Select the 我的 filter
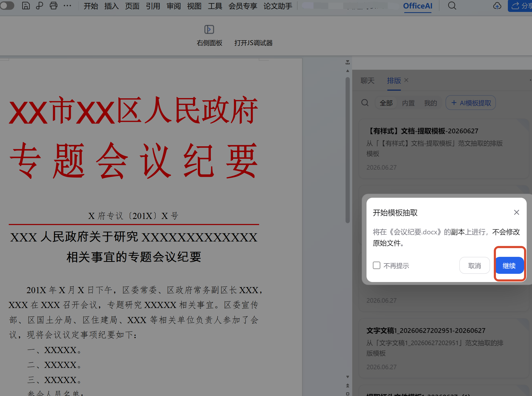532x396 pixels. (x=430, y=103)
